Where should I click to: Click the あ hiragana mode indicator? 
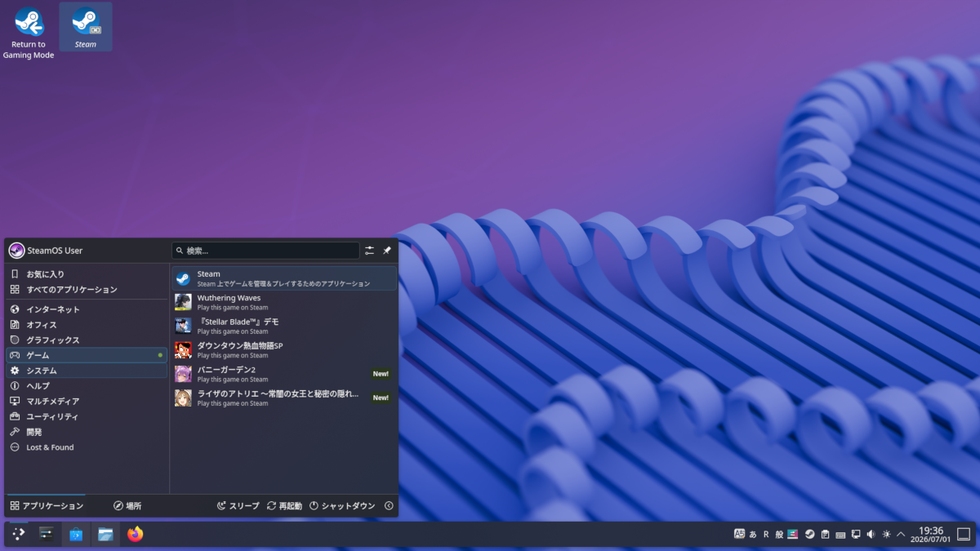coord(753,534)
